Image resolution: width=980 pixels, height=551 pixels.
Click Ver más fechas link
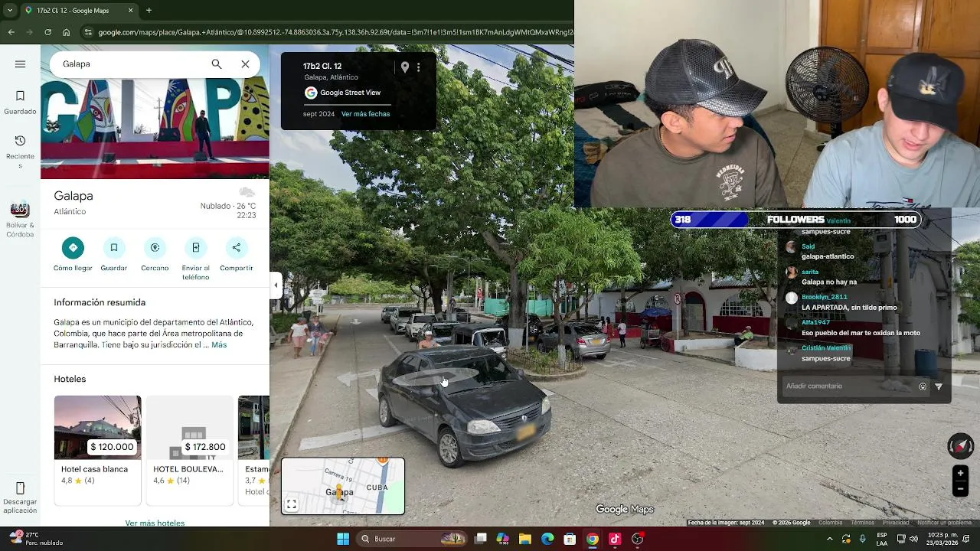365,114
